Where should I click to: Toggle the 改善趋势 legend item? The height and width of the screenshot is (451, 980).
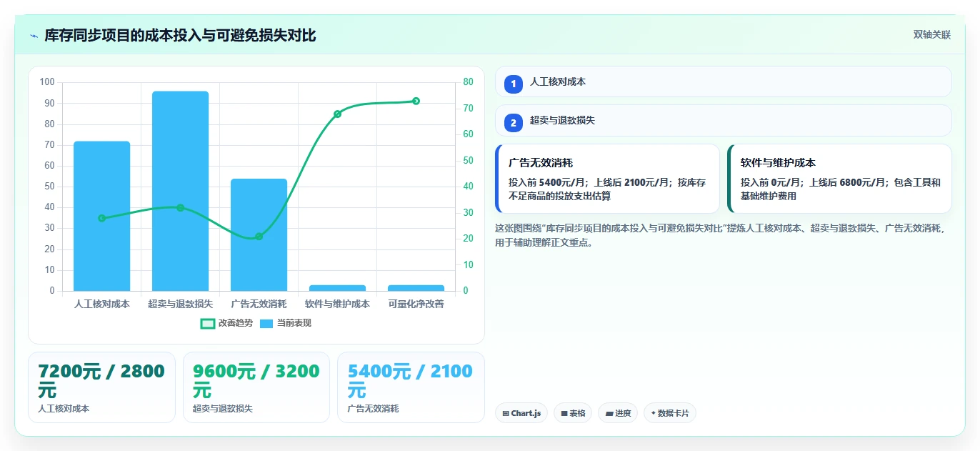[226, 323]
